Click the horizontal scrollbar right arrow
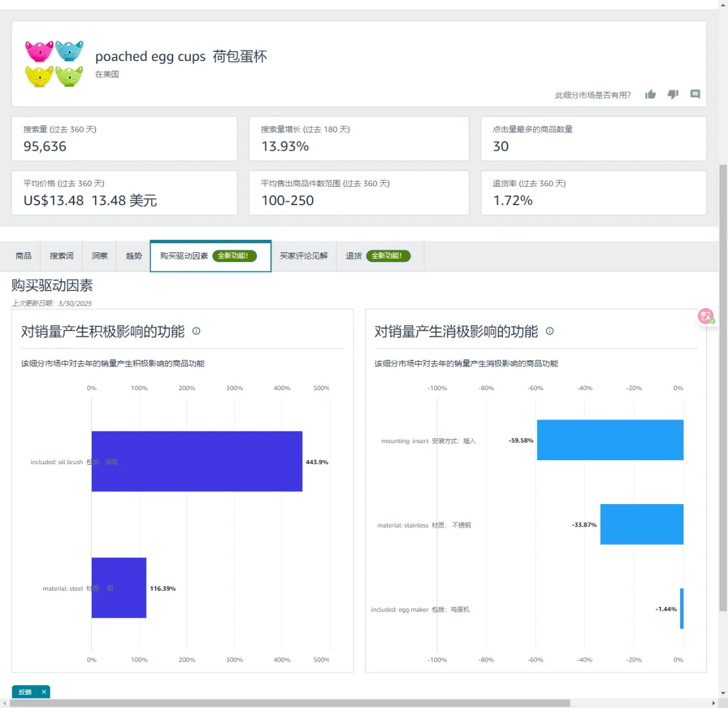Viewport: 728px width, 708px height. coord(714,703)
